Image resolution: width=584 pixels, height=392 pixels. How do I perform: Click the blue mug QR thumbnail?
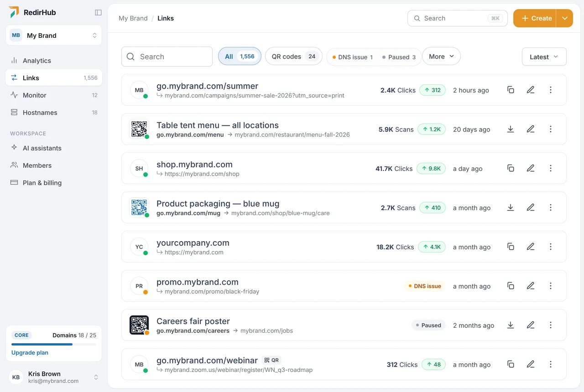pos(139,207)
